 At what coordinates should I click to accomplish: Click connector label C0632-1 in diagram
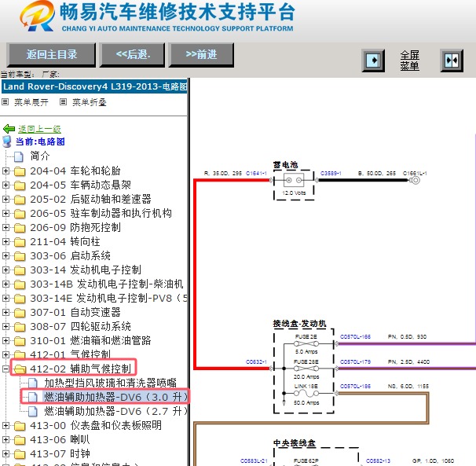click(x=256, y=361)
